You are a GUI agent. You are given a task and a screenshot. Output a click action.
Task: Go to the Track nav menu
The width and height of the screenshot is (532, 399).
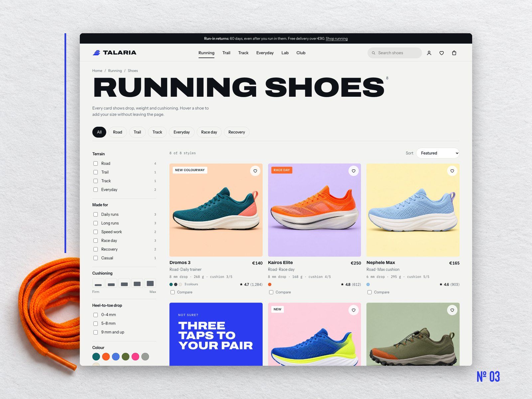click(243, 53)
